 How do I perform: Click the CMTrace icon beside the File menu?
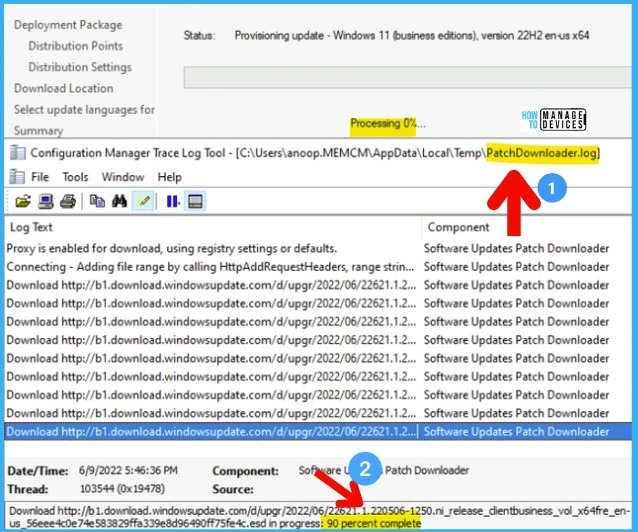point(17,177)
